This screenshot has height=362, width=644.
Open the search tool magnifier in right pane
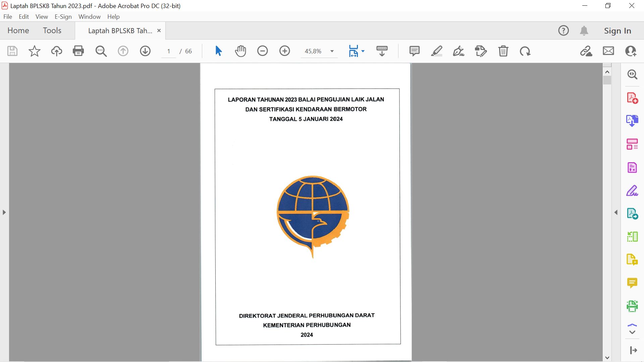point(632,74)
